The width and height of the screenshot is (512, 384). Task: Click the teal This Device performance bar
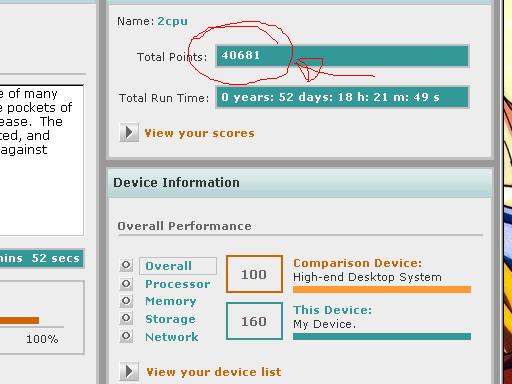382,336
